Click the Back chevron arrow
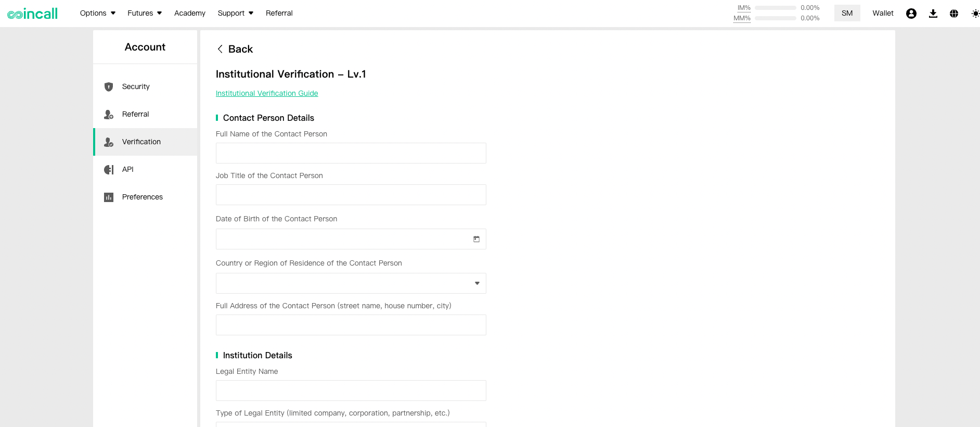Viewport: 980px width, 427px height. click(x=220, y=49)
